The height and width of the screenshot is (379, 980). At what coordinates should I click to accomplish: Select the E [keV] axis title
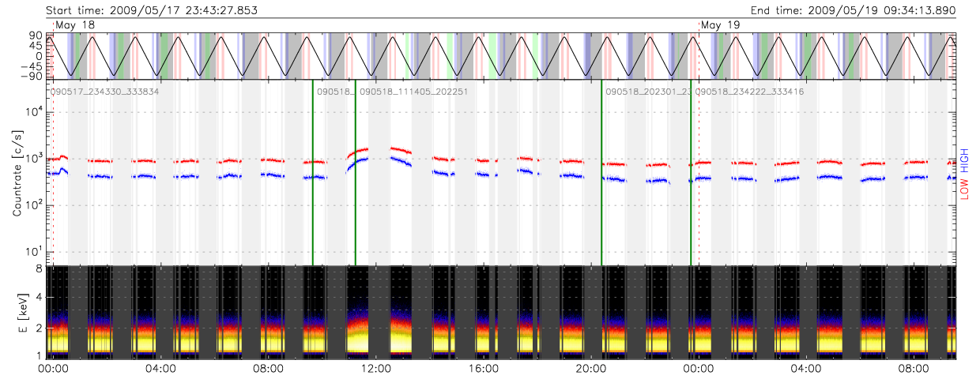click(17, 313)
